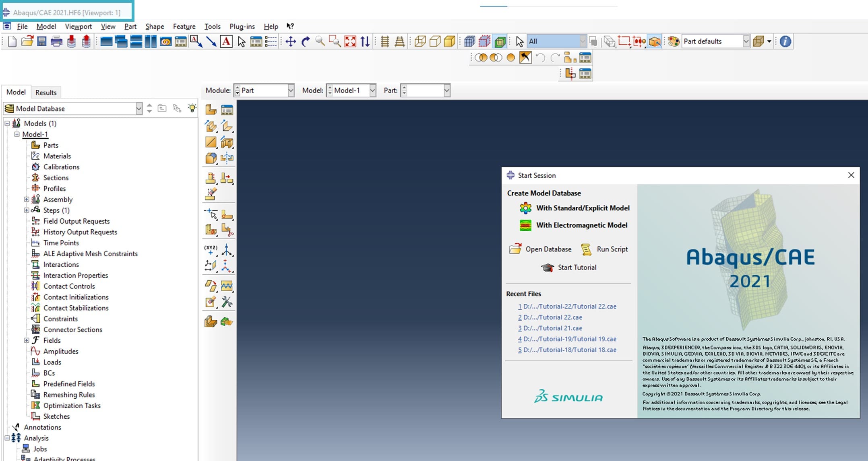This screenshot has height=461, width=868.
Task: Click the Create Arrow annotation icon
Action: coord(211,41)
